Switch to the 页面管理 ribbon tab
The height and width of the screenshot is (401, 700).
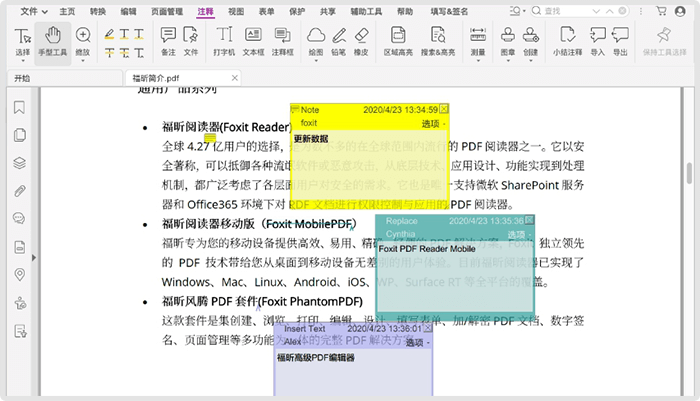tap(167, 12)
